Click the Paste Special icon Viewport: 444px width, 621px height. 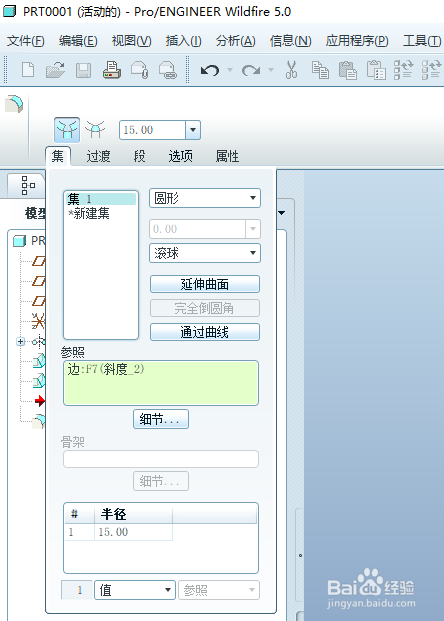[376, 70]
